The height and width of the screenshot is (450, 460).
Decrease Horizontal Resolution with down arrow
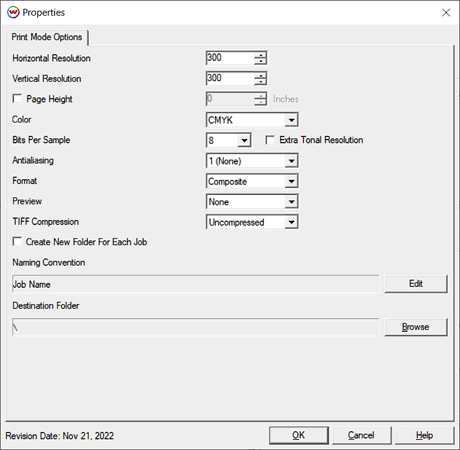click(x=260, y=61)
